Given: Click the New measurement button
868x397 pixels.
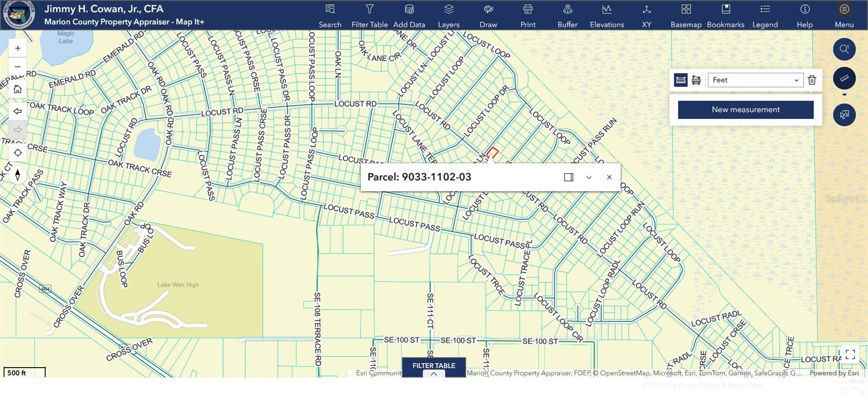Looking at the screenshot, I should point(745,110).
